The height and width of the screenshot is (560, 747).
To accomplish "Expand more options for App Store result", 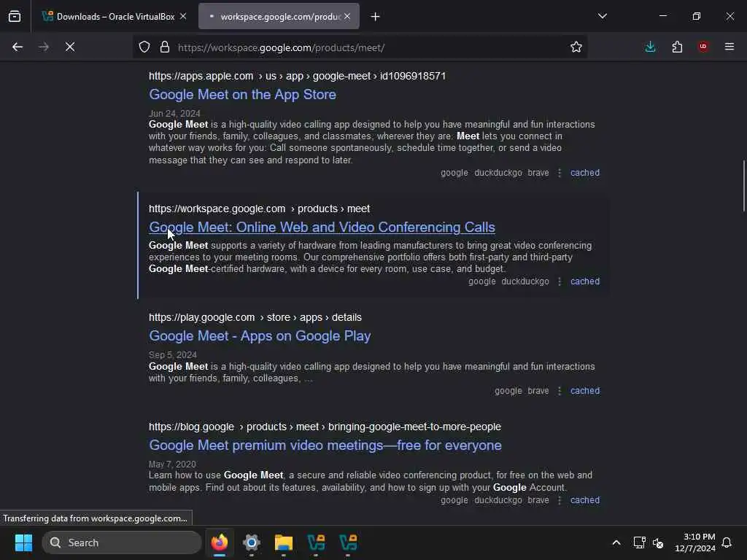I will pos(560,173).
